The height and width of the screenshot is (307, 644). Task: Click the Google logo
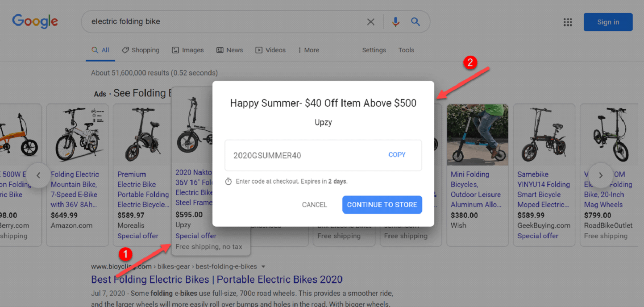35,21
